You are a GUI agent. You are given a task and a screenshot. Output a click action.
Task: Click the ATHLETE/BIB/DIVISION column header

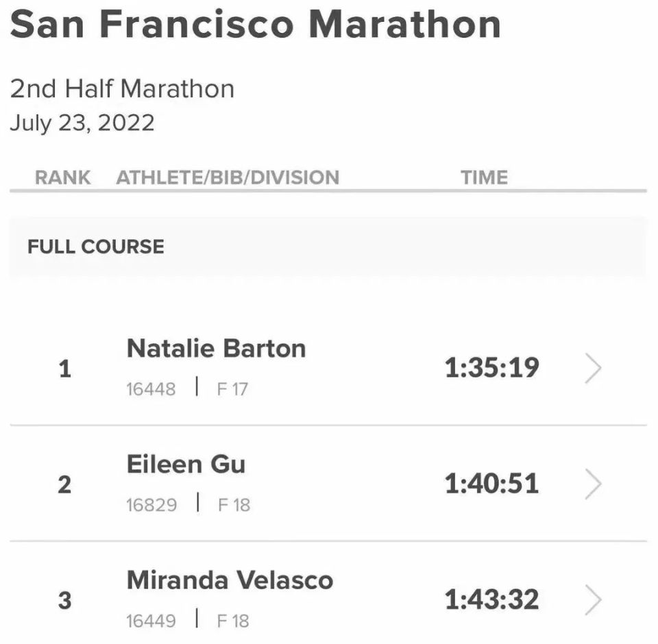228,177
